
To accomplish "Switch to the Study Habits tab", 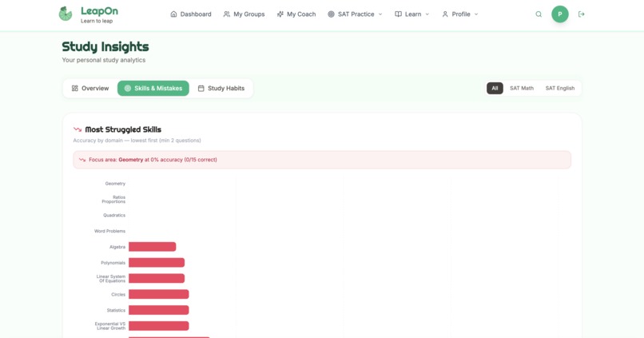I will click(221, 89).
